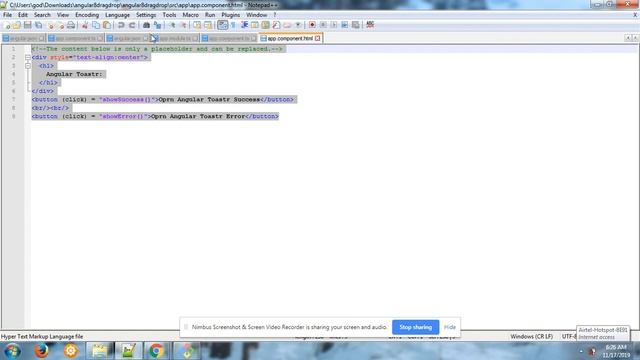The image size is (640, 360).
Task: Click the taskbar clock showing 8:26 AM
Action: click(616, 351)
